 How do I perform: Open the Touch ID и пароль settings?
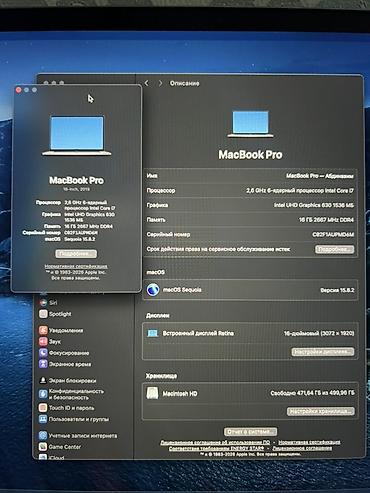(x=67, y=408)
